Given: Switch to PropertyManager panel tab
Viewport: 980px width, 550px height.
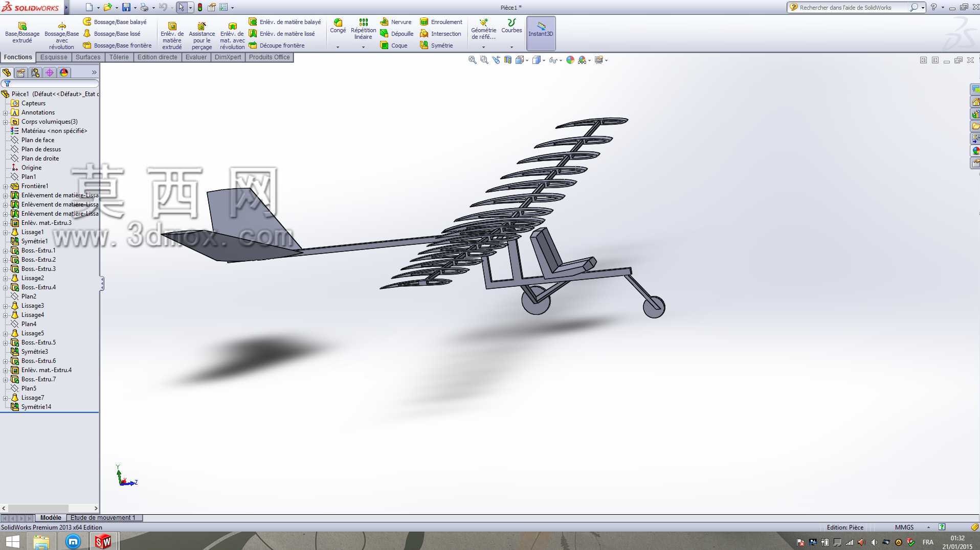Looking at the screenshot, I should click(21, 73).
